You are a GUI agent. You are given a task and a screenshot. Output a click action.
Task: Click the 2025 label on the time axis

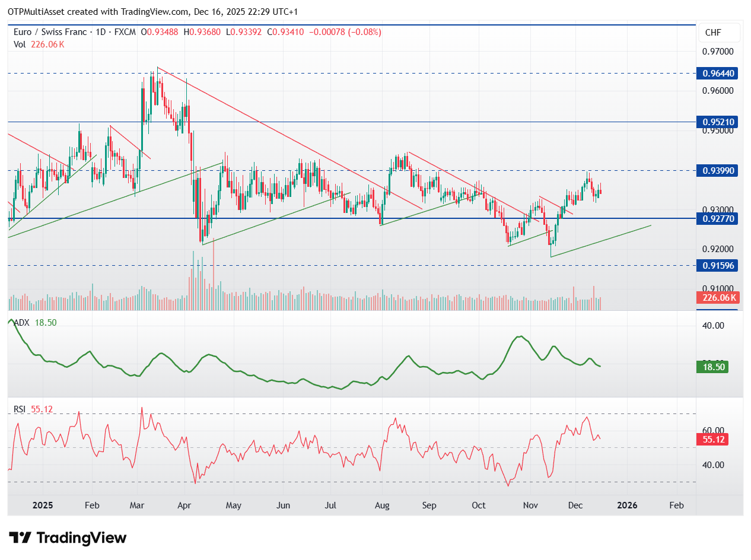pos(42,505)
